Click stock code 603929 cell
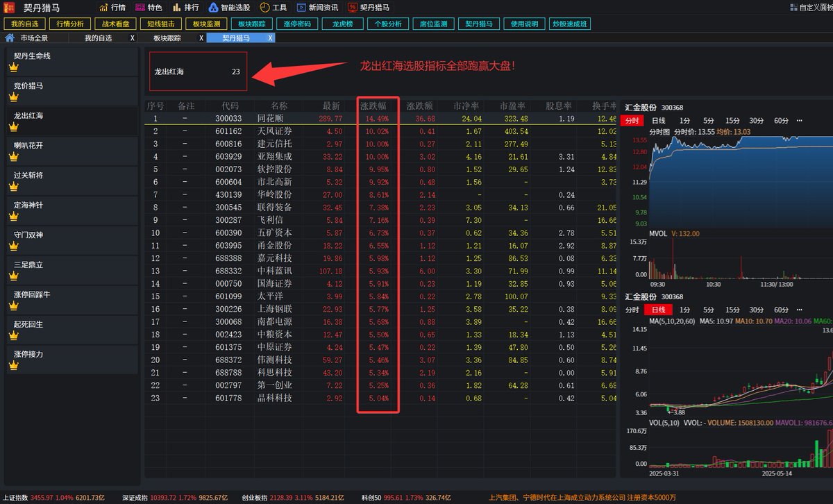The height and width of the screenshot is (504, 833). [228, 157]
